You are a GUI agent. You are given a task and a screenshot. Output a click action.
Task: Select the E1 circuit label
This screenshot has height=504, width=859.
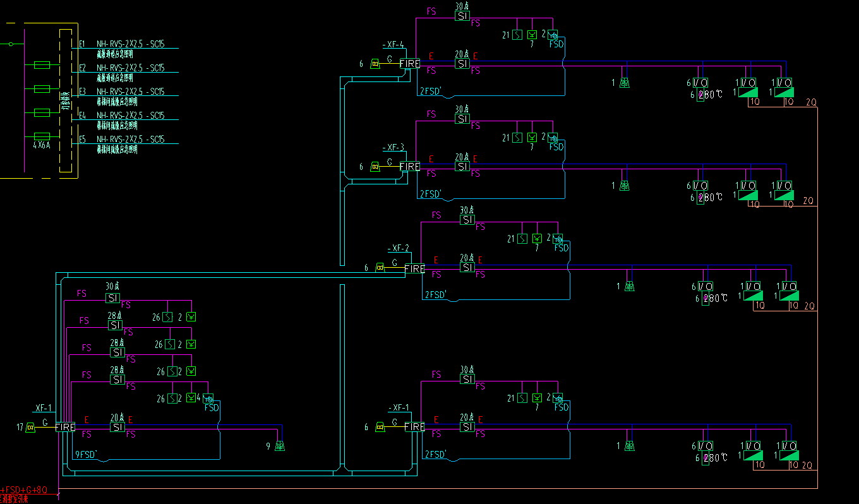pos(82,44)
